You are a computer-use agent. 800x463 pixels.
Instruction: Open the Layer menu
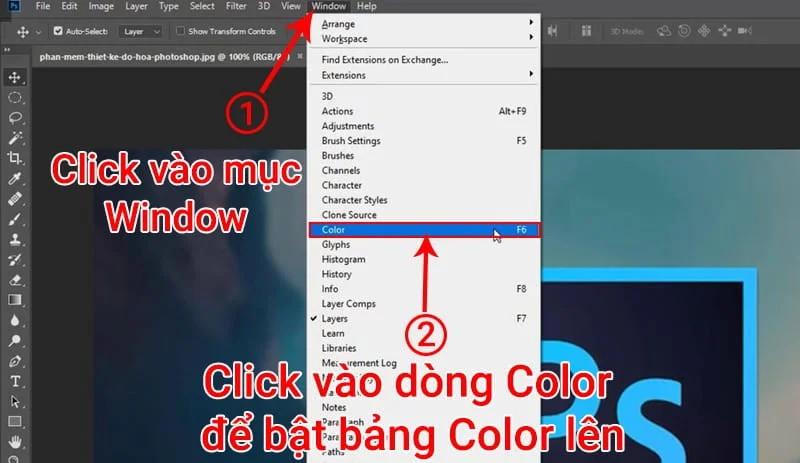click(136, 6)
